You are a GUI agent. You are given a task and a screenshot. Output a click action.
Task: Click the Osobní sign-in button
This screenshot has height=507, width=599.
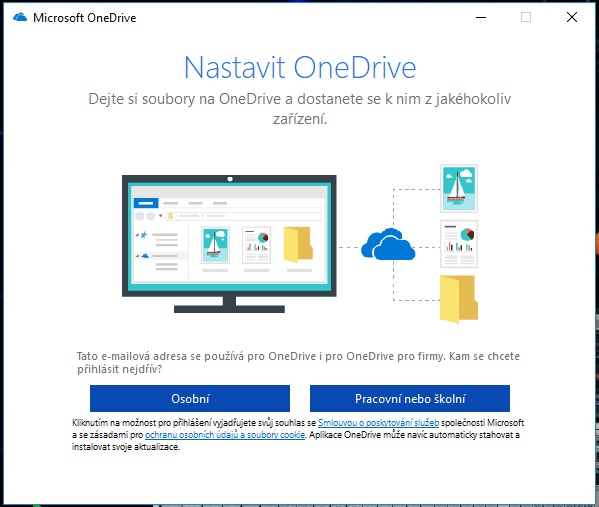click(190, 398)
